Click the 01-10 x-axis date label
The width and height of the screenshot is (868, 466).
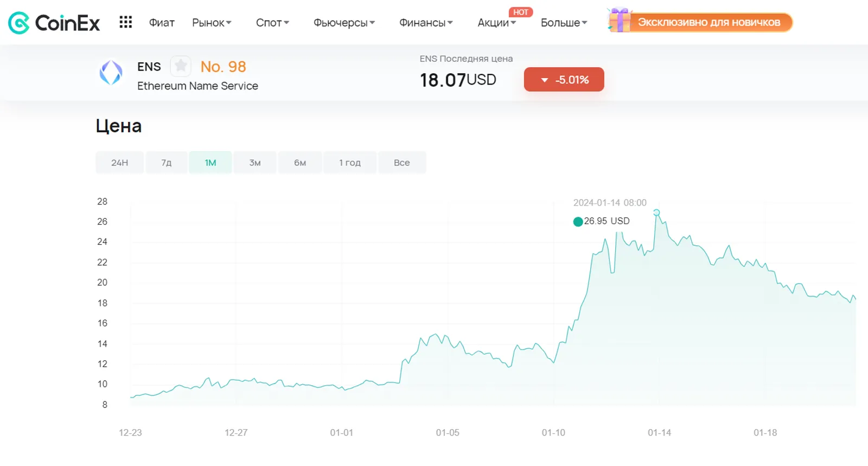click(x=553, y=432)
